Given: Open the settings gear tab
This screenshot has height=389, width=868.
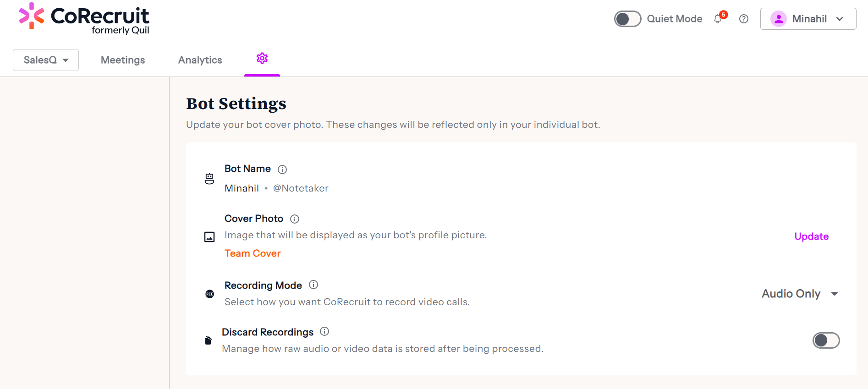Looking at the screenshot, I should tap(262, 59).
